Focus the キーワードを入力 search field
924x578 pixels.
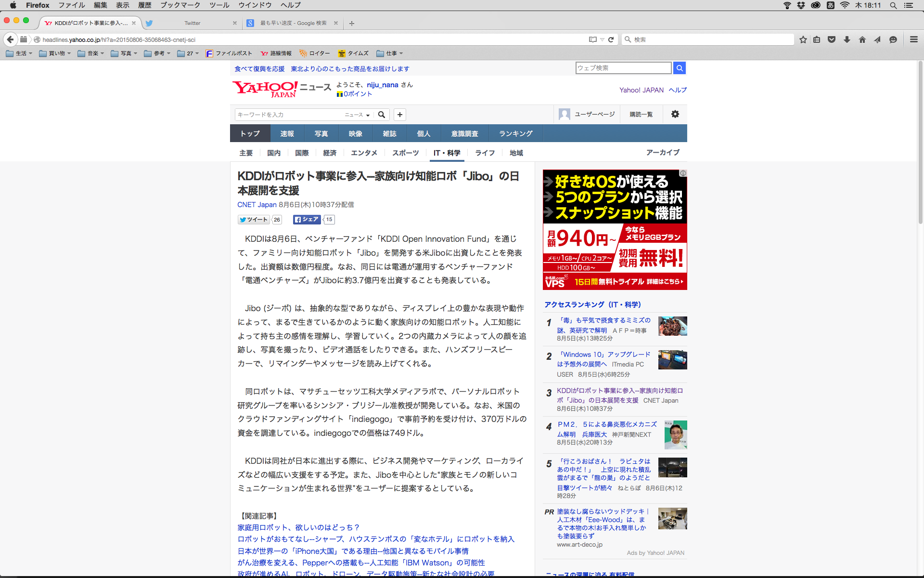coord(289,115)
